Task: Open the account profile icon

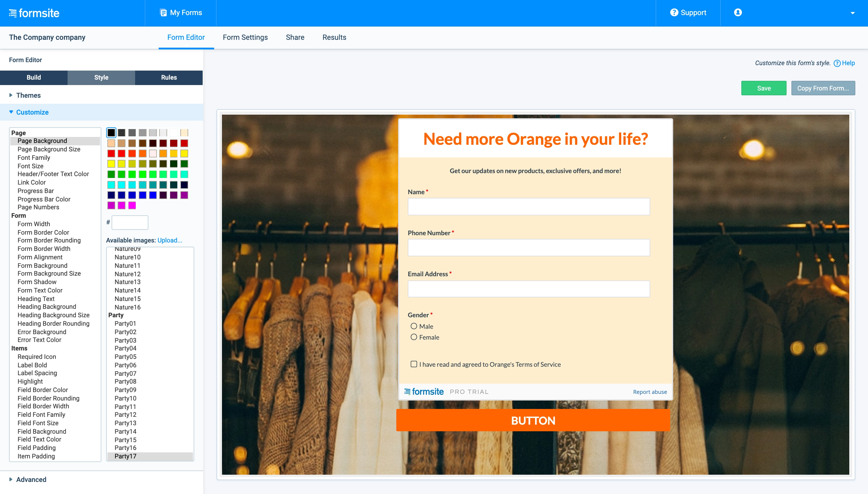Action: coord(737,13)
